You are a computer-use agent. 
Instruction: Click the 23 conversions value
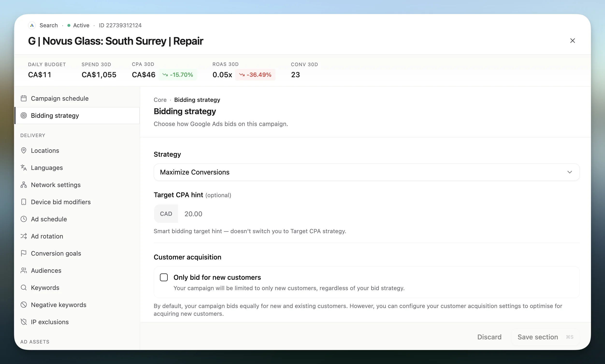[x=295, y=75]
